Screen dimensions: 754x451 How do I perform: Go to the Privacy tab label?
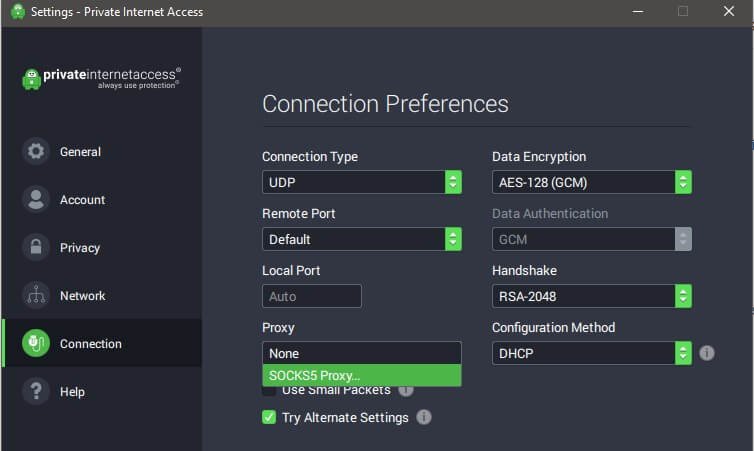[x=80, y=248]
